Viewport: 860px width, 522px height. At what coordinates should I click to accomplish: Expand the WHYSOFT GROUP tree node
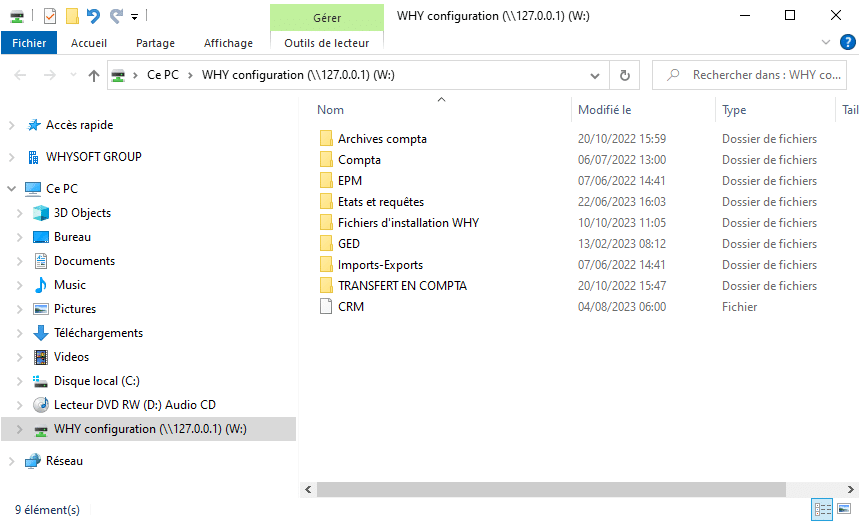pyautogui.click(x=12, y=157)
